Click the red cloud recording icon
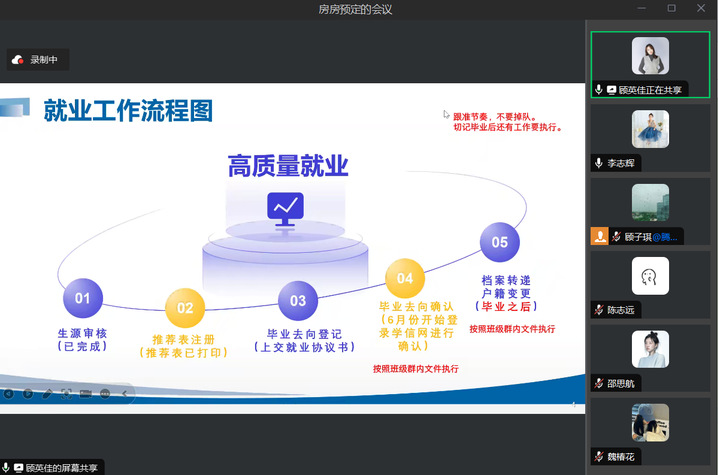This screenshot has height=475, width=718. coord(17,60)
